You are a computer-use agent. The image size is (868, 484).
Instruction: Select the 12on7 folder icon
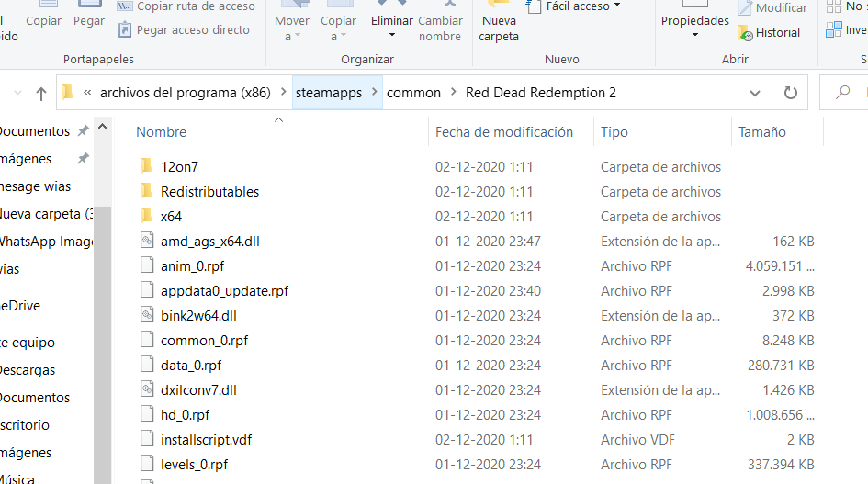(x=146, y=165)
